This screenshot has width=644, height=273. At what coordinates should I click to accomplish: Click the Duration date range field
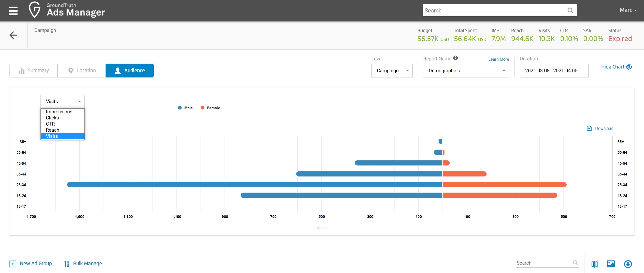tap(554, 71)
